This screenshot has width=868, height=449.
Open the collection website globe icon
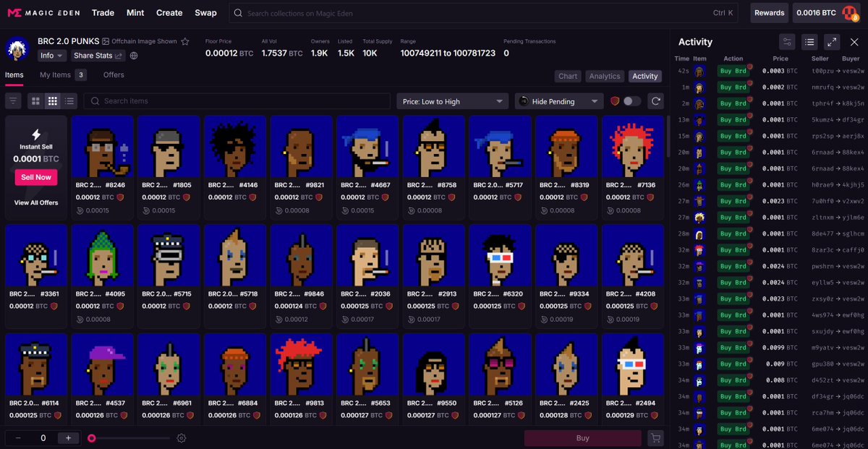pyautogui.click(x=134, y=56)
